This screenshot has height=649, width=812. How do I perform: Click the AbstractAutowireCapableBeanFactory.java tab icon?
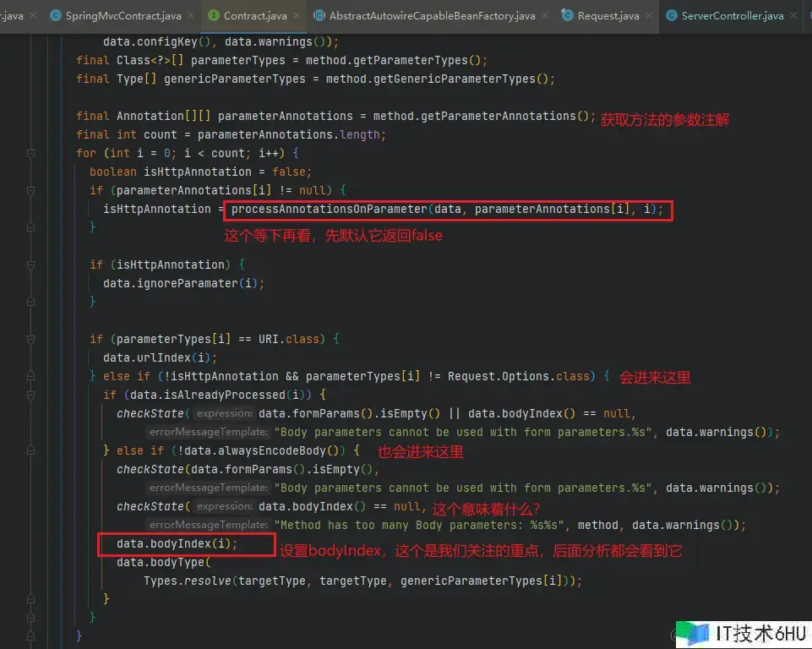click(x=319, y=16)
